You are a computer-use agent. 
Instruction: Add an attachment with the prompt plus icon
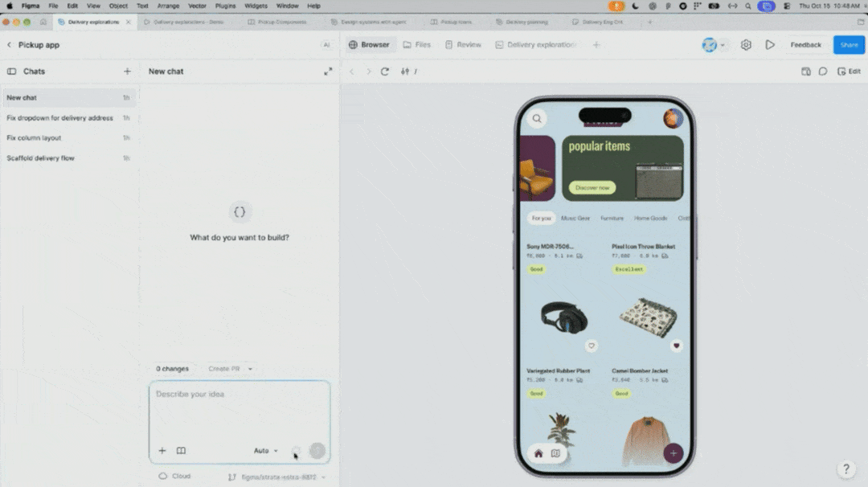click(162, 451)
